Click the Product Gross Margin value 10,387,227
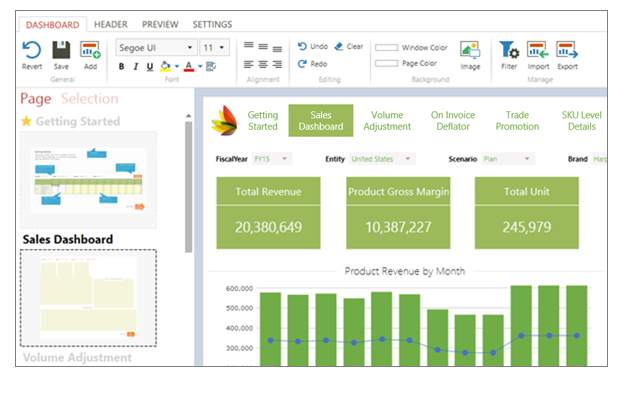 (398, 227)
